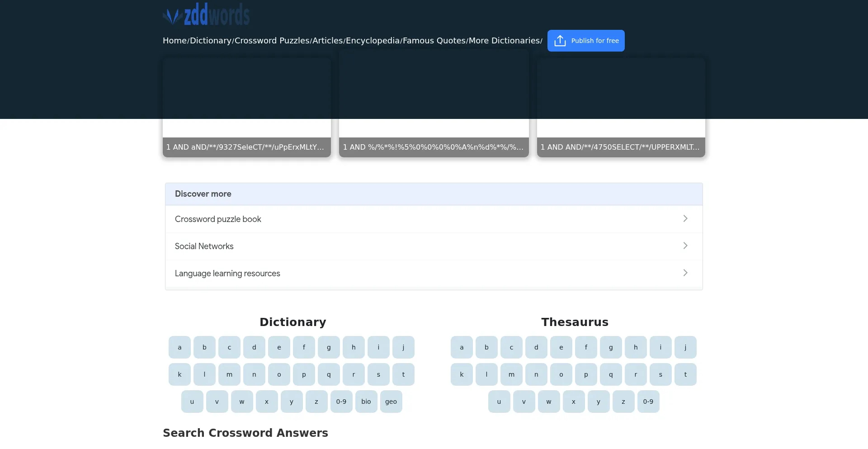Select Thesaurus letter d
This screenshot has height=449, width=868.
pyautogui.click(x=536, y=347)
